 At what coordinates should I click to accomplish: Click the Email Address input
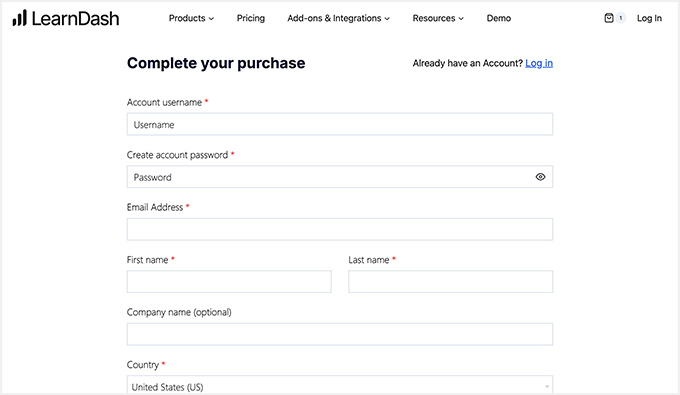pos(340,229)
